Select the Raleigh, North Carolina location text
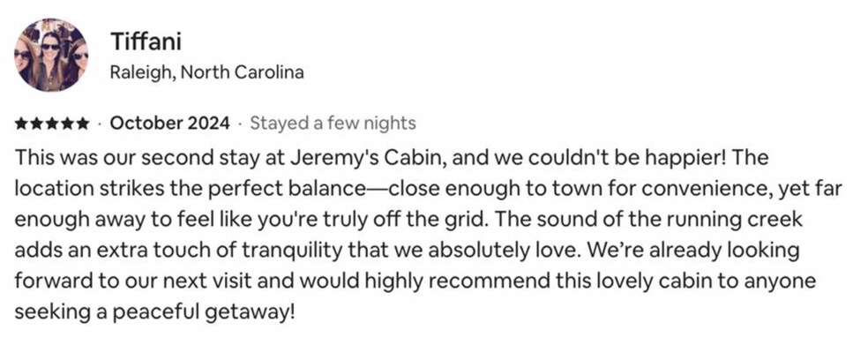The height and width of the screenshot is (360, 868). [206, 72]
